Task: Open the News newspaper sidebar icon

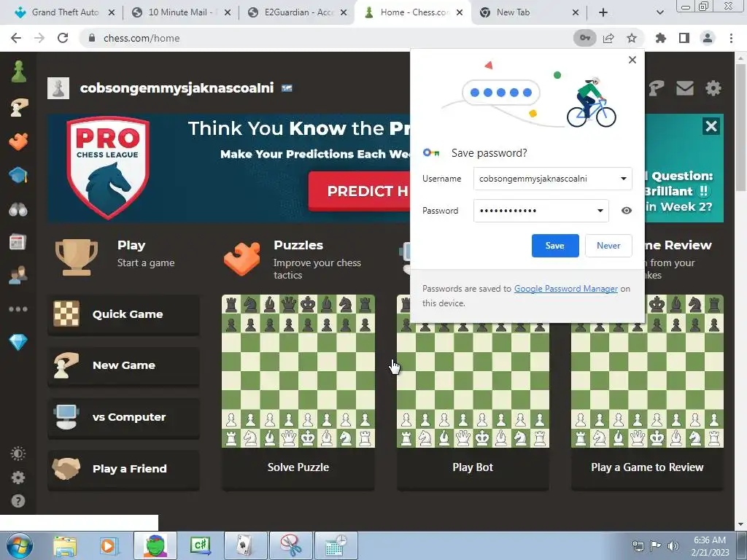Action: click(18, 242)
